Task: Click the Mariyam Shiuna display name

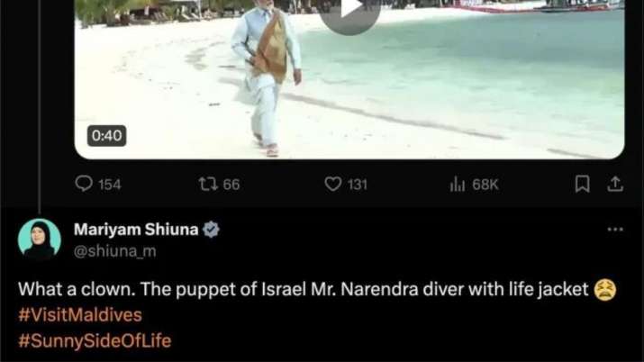Action: 136,230
